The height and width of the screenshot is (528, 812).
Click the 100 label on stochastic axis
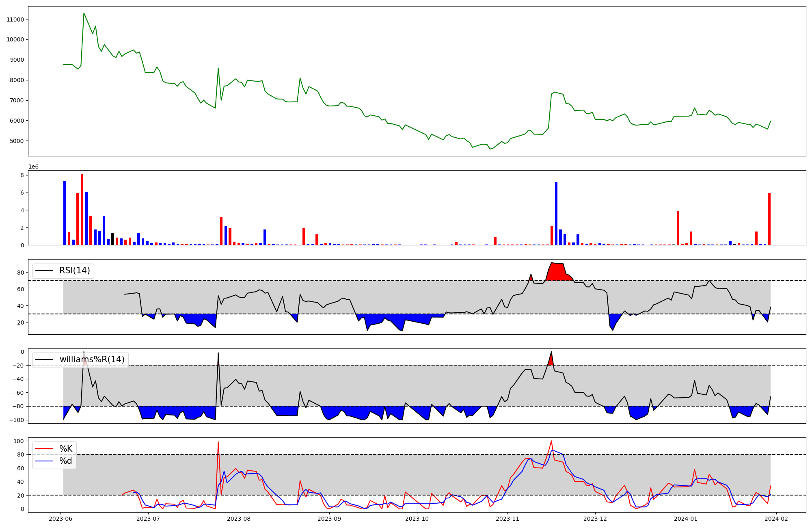pos(19,441)
